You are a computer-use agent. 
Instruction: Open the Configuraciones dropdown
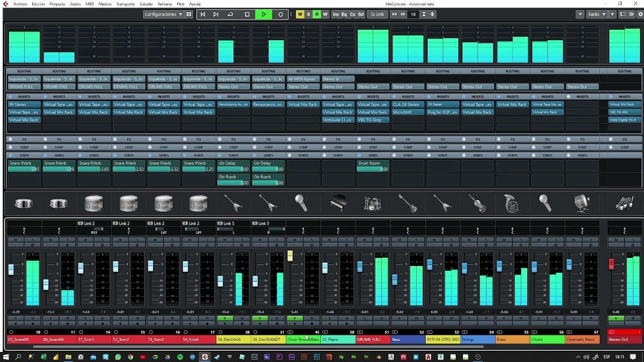coord(164,14)
